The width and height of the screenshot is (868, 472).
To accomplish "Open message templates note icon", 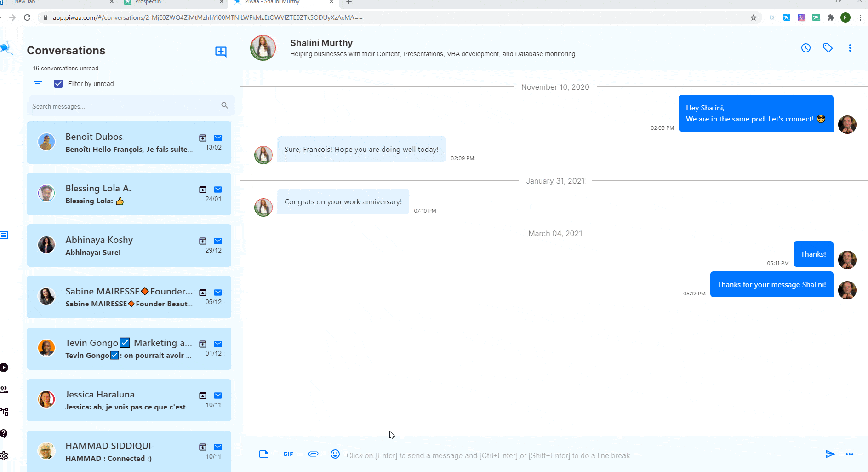I will [264, 454].
